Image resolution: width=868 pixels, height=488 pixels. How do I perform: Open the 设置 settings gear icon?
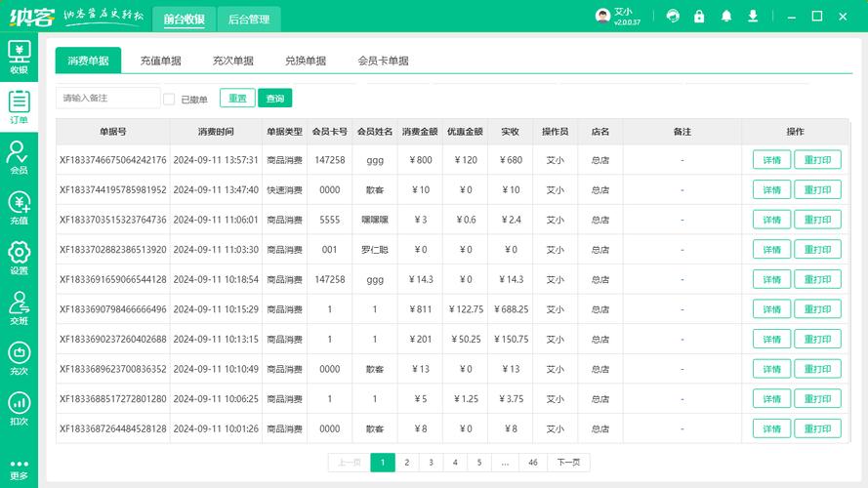pos(19,259)
